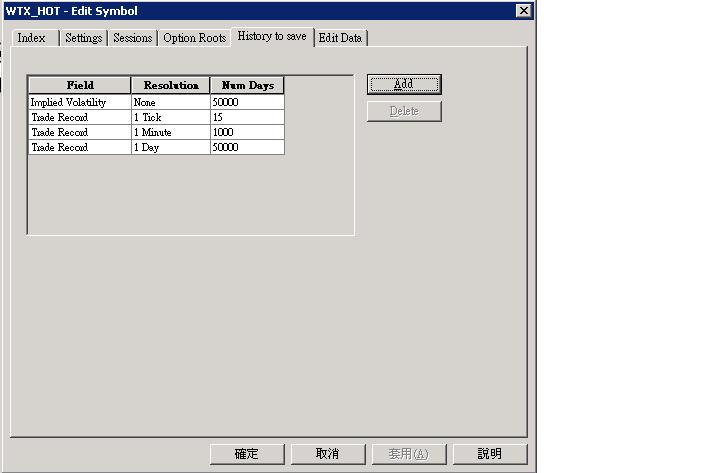Cancel with the 取消 button
This screenshot has height=473, width=720.
point(328,454)
